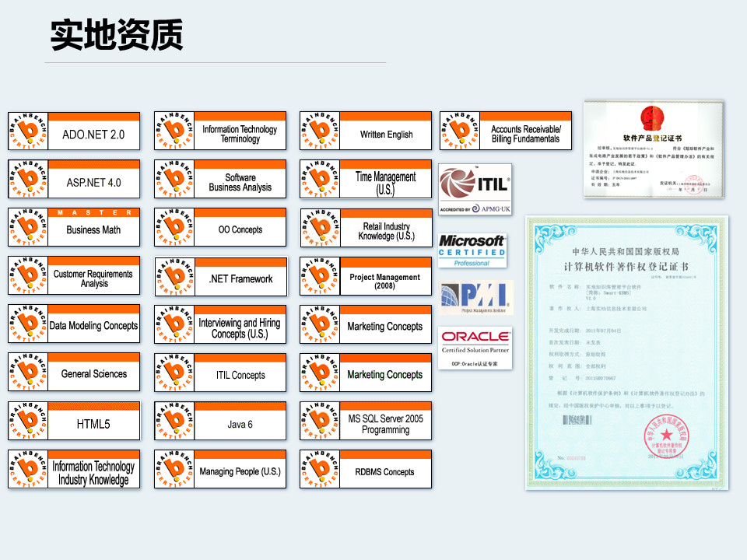Click the Oracle Certified Solution Partner logo

(x=475, y=348)
